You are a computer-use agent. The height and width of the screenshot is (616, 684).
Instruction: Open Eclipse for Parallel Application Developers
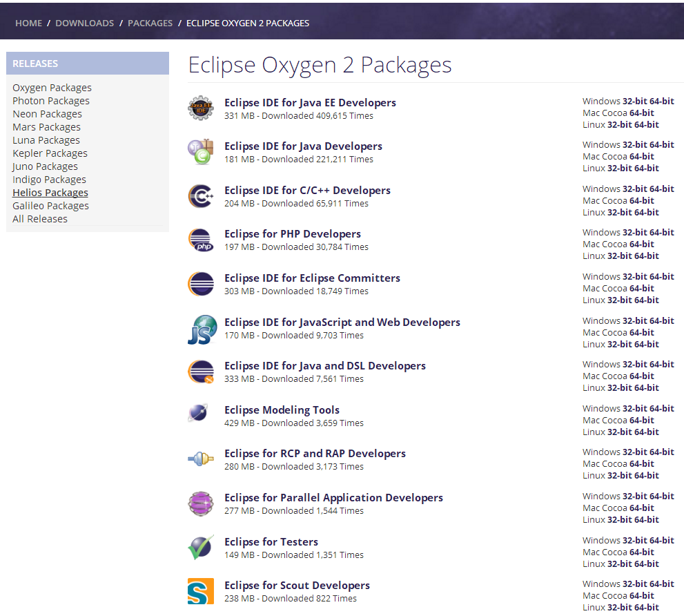(333, 498)
